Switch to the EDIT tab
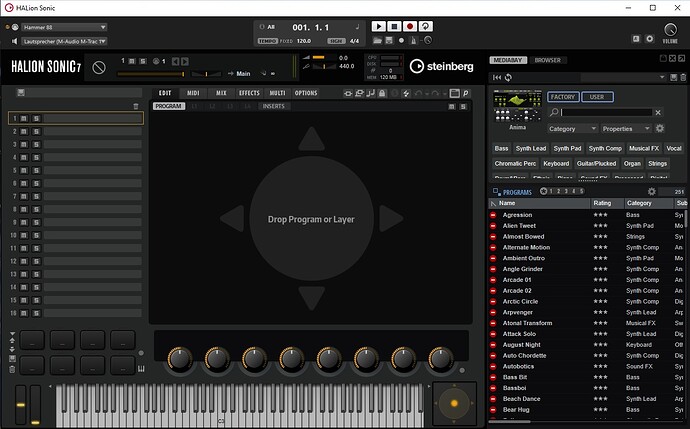690x429 pixels. point(165,93)
